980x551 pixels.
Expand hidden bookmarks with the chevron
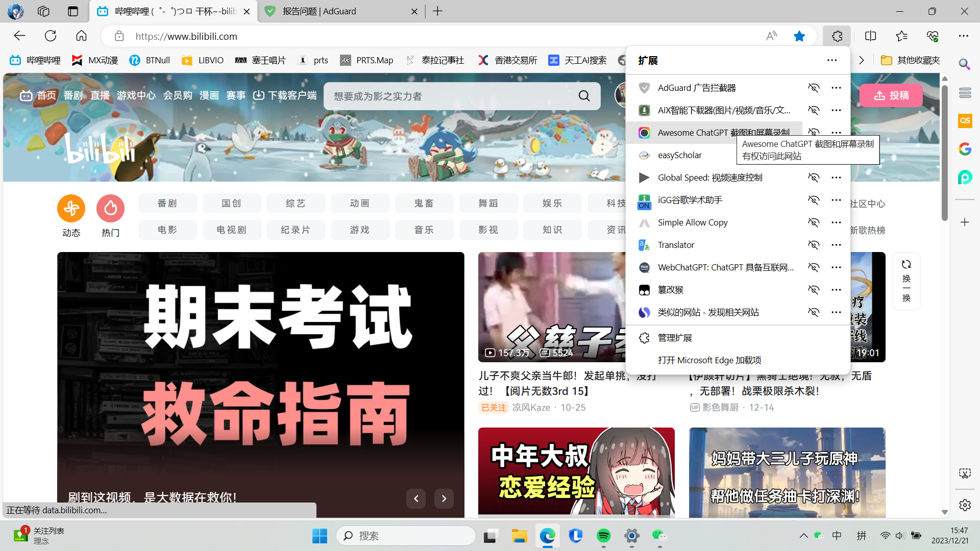[862, 60]
